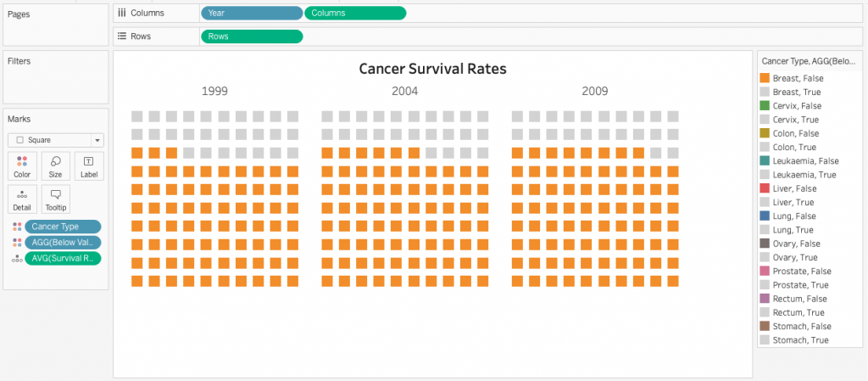Open the Label marks card
Screen dimensions: 868x381
[x=88, y=165]
